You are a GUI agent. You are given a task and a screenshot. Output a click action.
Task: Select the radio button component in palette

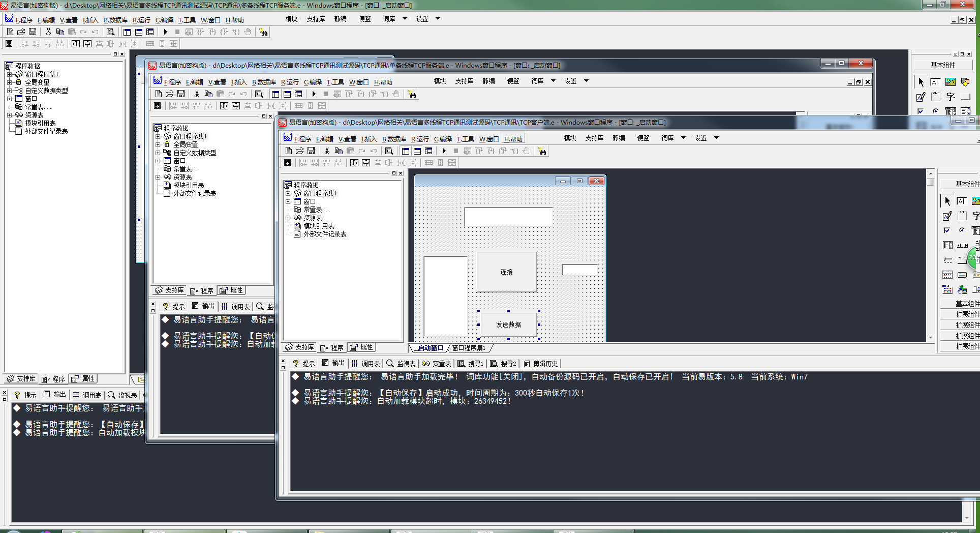click(x=962, y=230)
